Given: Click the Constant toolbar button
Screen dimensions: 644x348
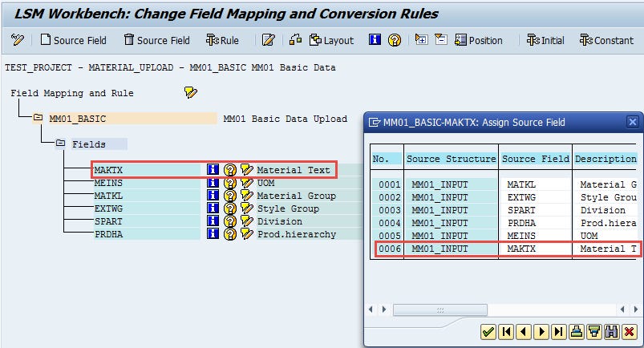Looking at the screenshot, I should tap(606, 40).
